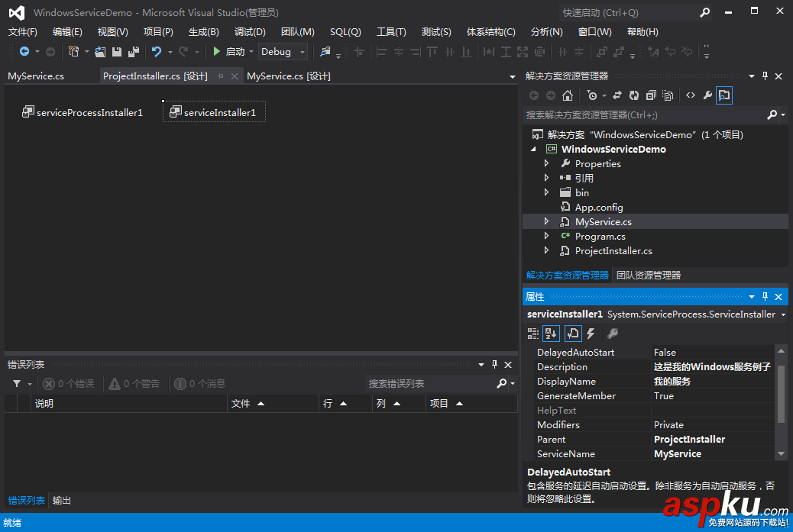Show Events with the lightning bolt icon
Viewport: 793px width, 532px height.
click(591, 334)
